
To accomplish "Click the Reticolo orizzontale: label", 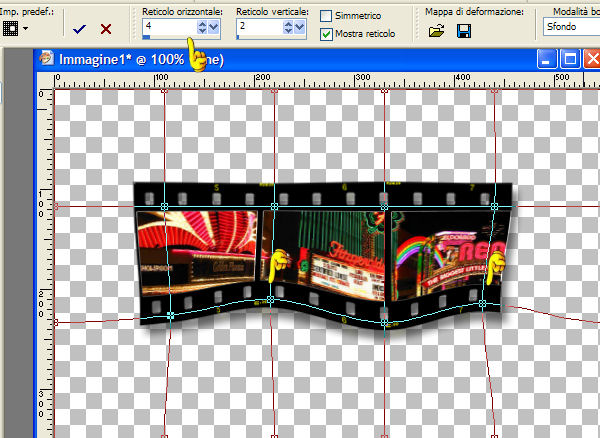I will [182, 12].
